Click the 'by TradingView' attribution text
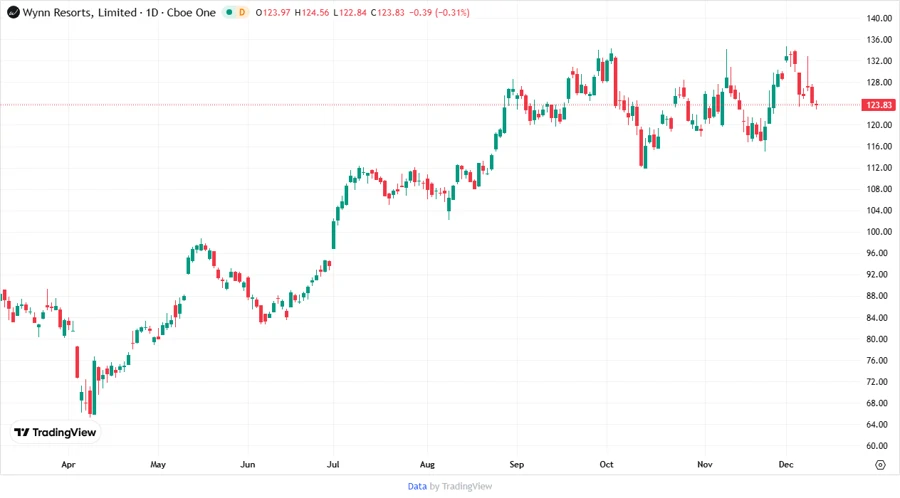900x498 pixels. tap(461, 487)
